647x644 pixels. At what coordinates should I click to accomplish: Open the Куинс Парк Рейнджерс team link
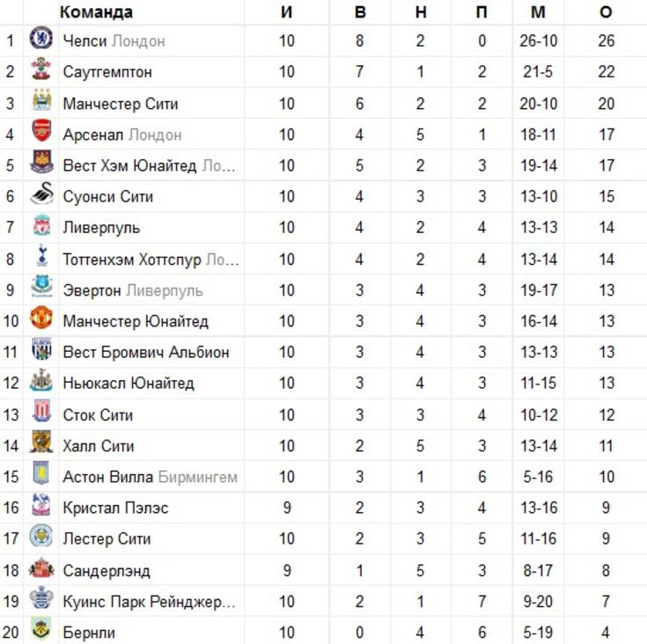[x=149, y=602]
